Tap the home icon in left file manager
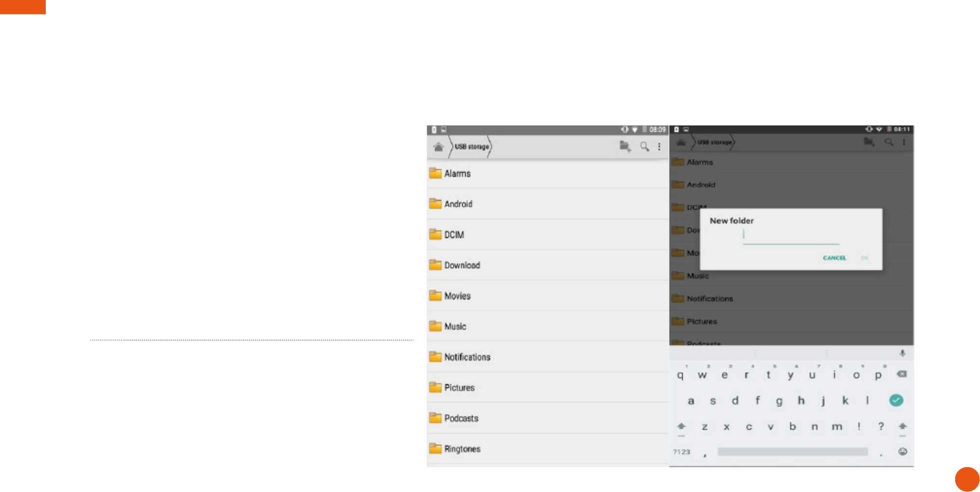980x492 pixels. pos(438,147)
